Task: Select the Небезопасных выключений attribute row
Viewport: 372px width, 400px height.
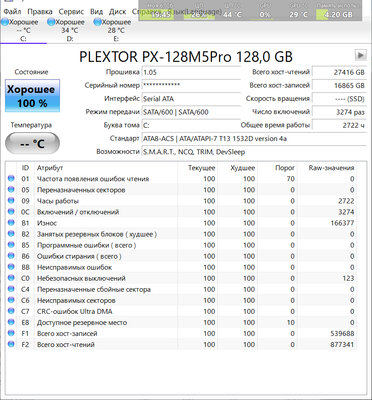Action: 181,278
